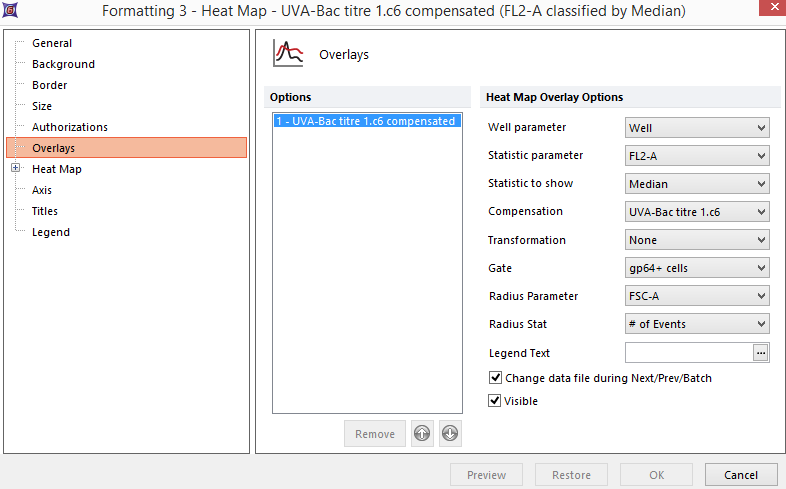Open the Gate dropdown
Screen dimensions: 786x489
tap(697, 268)
